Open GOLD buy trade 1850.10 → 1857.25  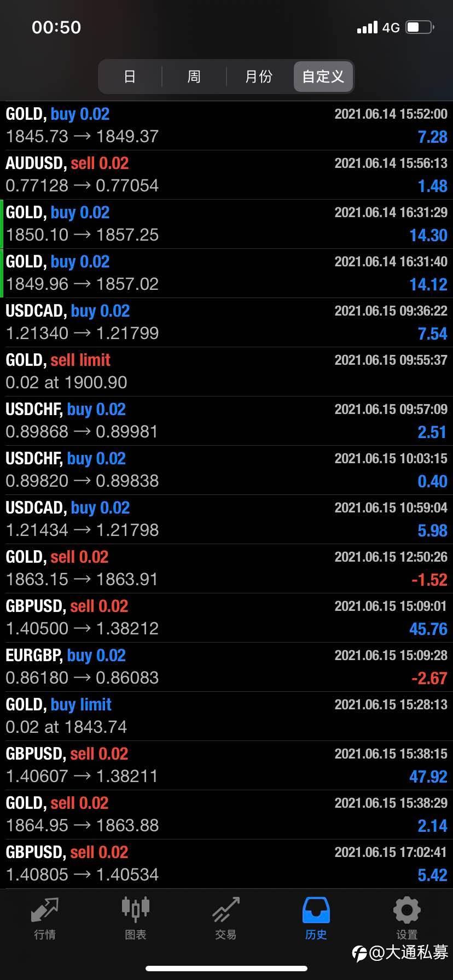click(226, 224)
